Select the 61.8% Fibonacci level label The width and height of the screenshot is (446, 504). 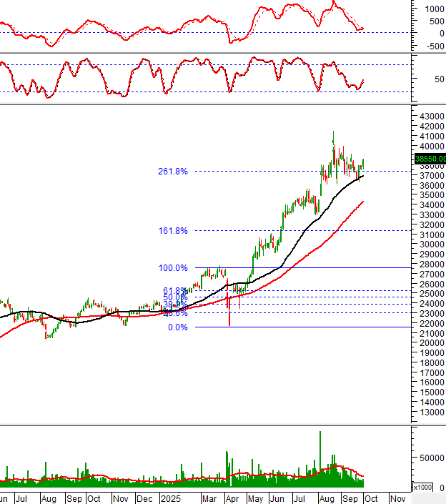coord(174,291)
